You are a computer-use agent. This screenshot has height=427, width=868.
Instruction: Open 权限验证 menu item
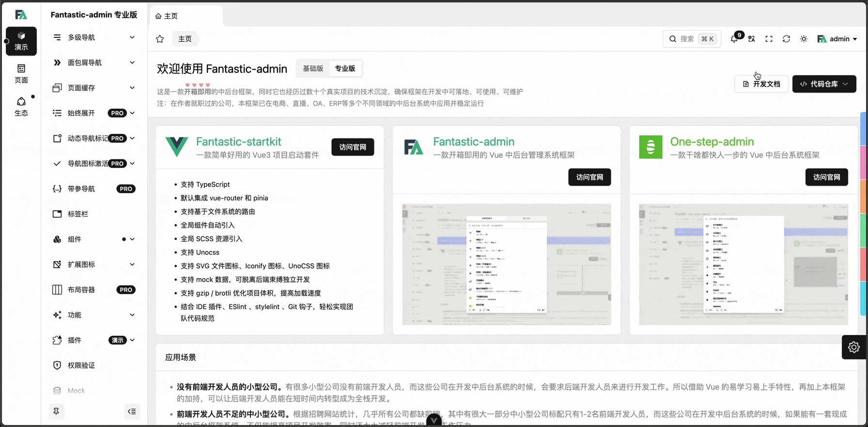[x=81, y=365]
